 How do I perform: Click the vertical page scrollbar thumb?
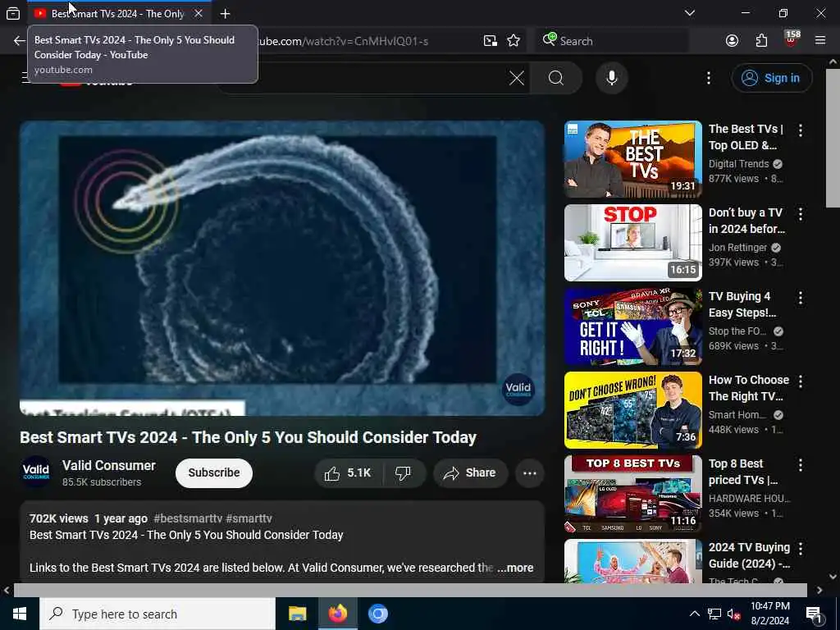pos(833,137)
